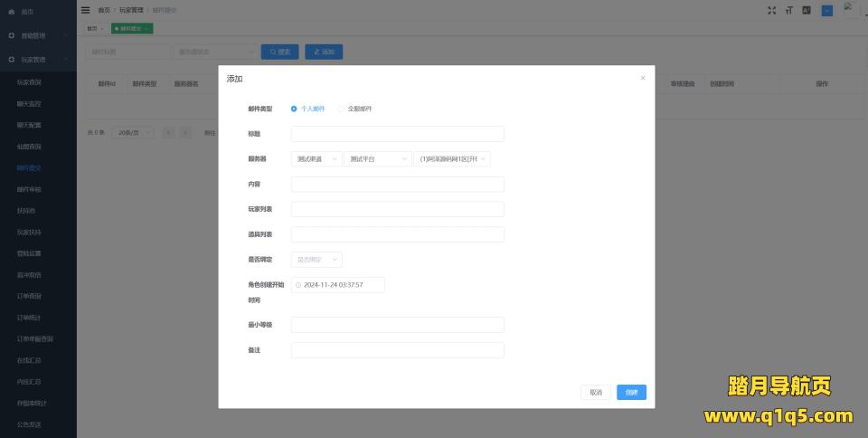
Task: Open the server zone dropdown beside 测试平台
Action: point(451,159)
